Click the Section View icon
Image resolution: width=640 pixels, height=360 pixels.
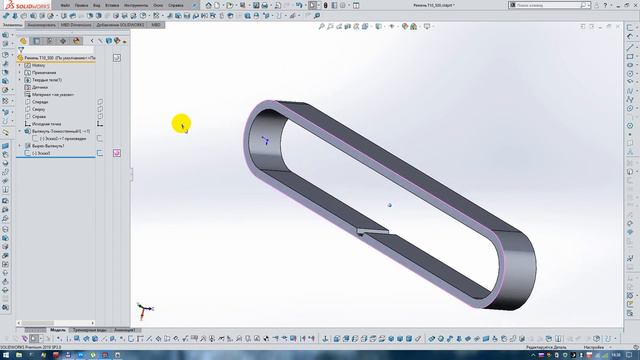[347, 27]
